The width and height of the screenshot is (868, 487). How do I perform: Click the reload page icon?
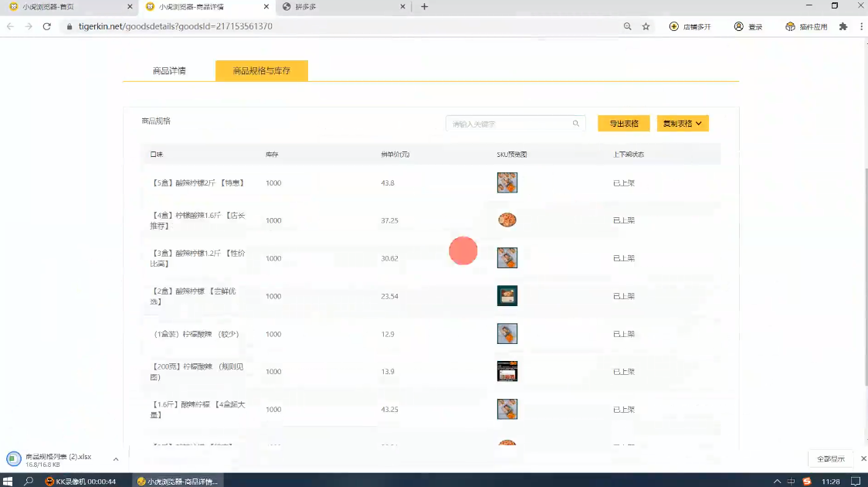point(46,26)
